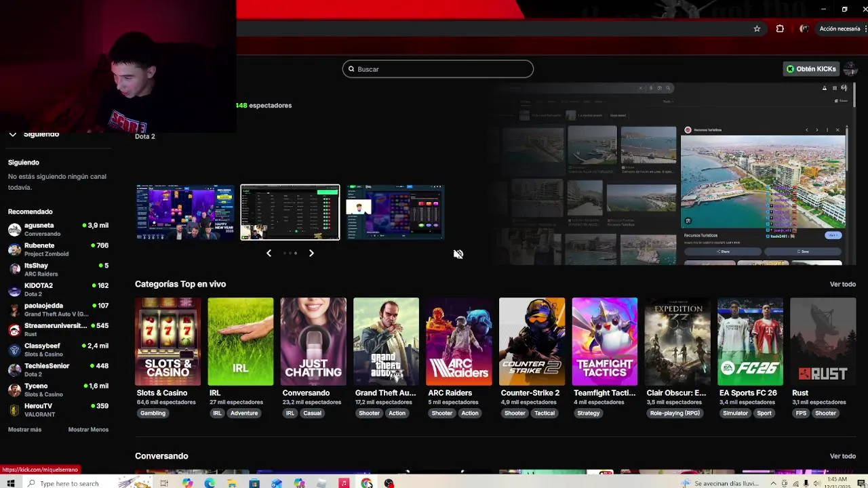Image resolution: width=868 pixels, height=488 pixels.
Task: Click the EA Sports FC 26 title link
Action: (748, 393)
